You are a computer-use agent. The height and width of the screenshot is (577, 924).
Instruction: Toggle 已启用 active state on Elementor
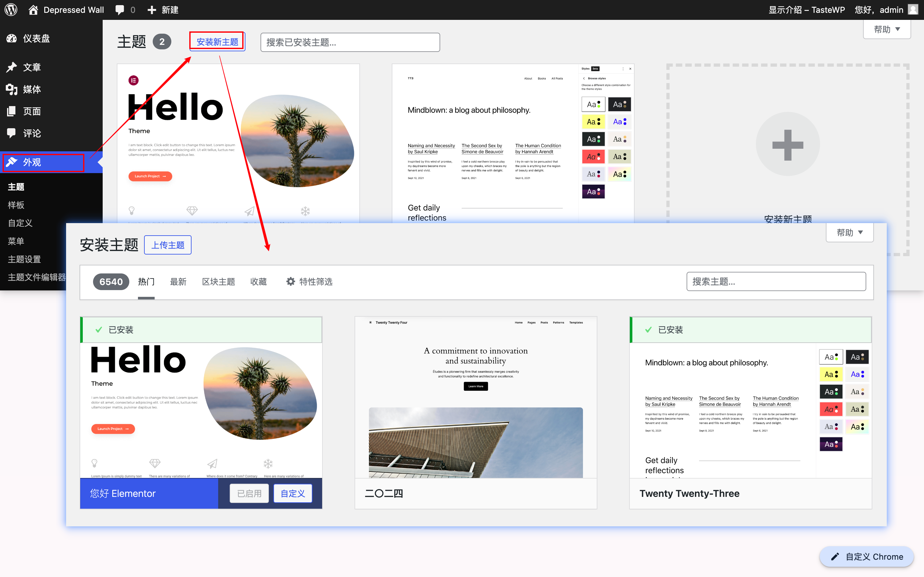coord(248,493)
